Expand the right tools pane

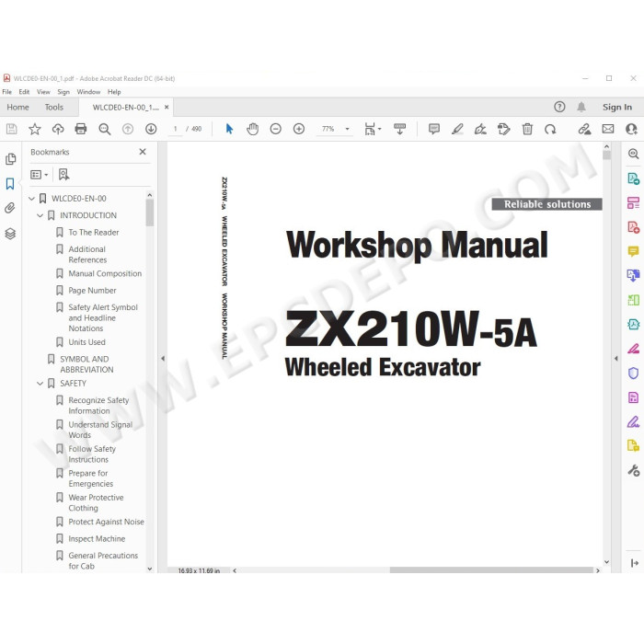[634, 563]
